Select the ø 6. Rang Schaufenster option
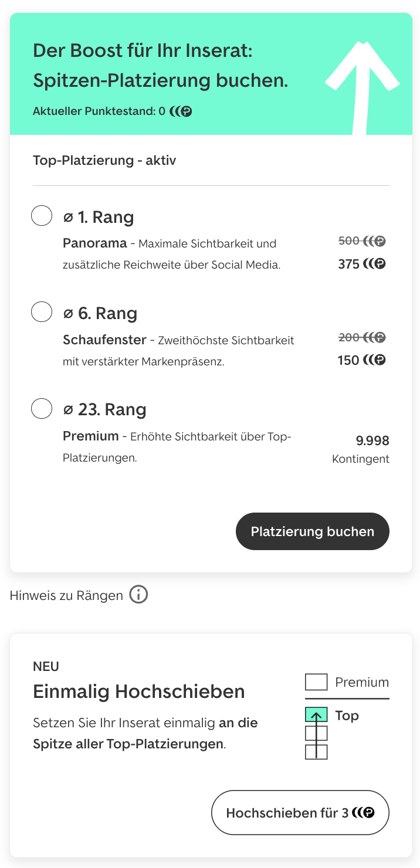The image size is (420, 868). click(41, 311)
